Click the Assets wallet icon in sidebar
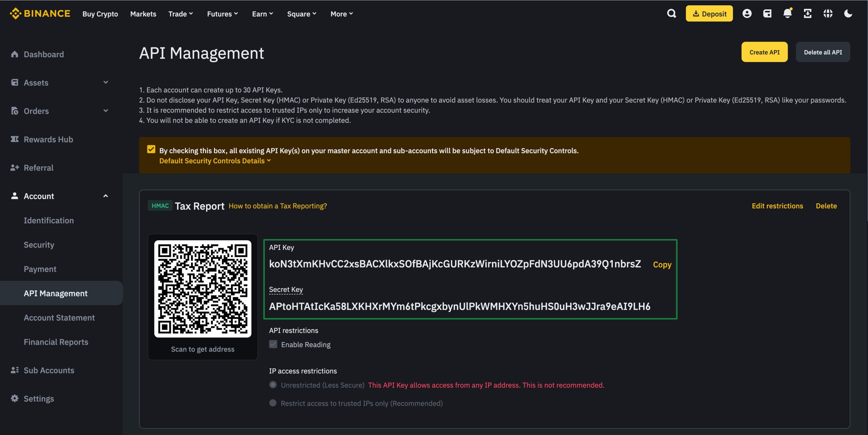Viewport: 868px width, 435px height. (x=14, y=83)
